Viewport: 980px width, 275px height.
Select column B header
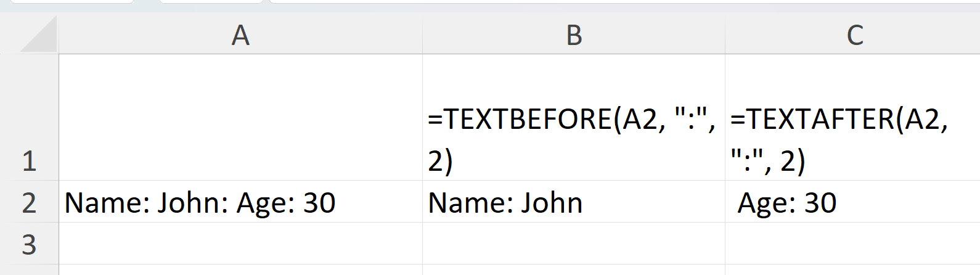click(574, 35)
